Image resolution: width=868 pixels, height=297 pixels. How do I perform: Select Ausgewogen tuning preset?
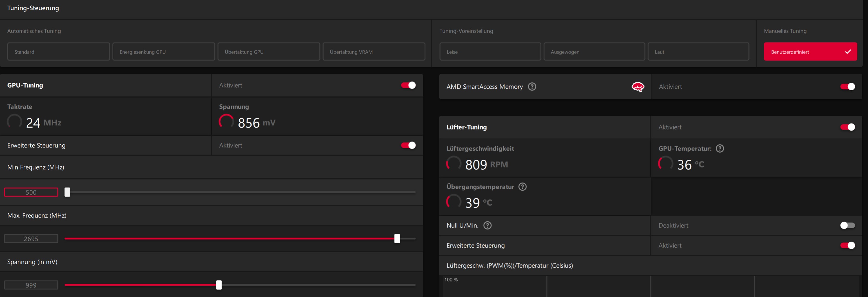click(594, 51)
